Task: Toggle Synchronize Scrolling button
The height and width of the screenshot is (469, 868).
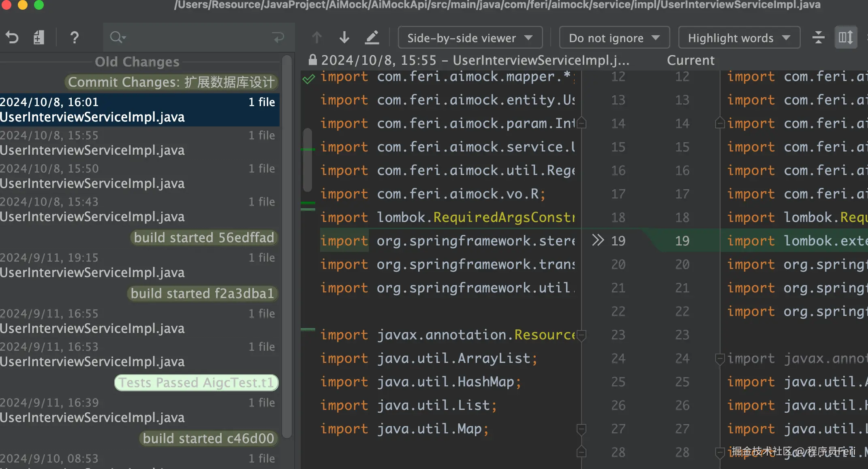Action: [846, 38]
